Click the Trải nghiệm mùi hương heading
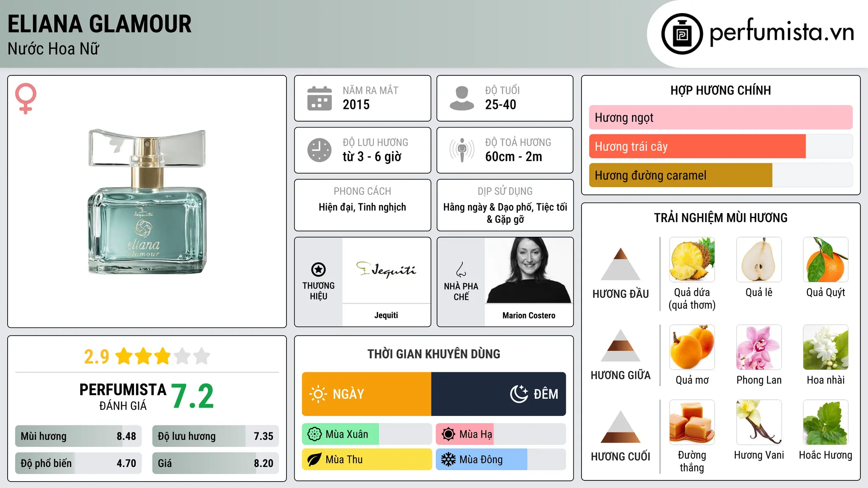Image resolution: width=868 pixels, height=488 pixels. pyautogui.click(x=721, y=218)
